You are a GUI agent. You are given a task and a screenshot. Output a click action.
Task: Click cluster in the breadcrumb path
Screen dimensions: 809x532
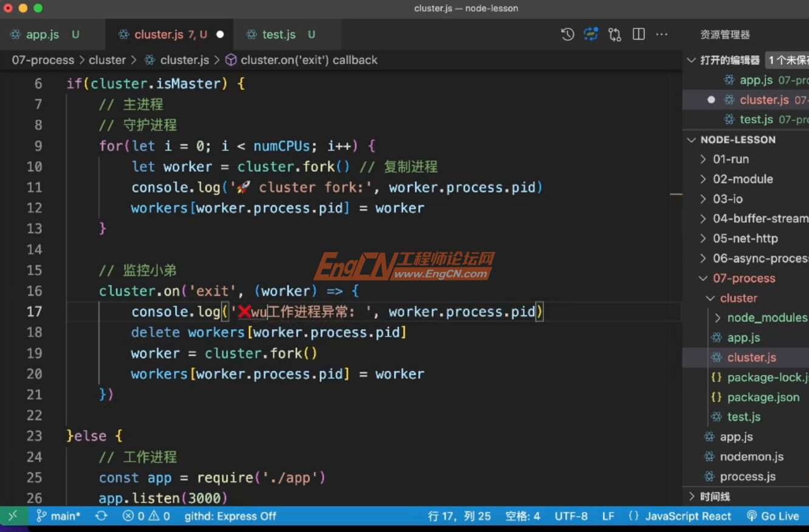click(107, 60)
